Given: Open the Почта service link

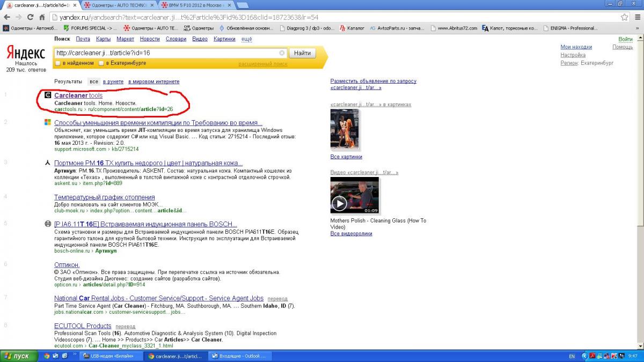Looking at the screenshot, I should [83, 39].
